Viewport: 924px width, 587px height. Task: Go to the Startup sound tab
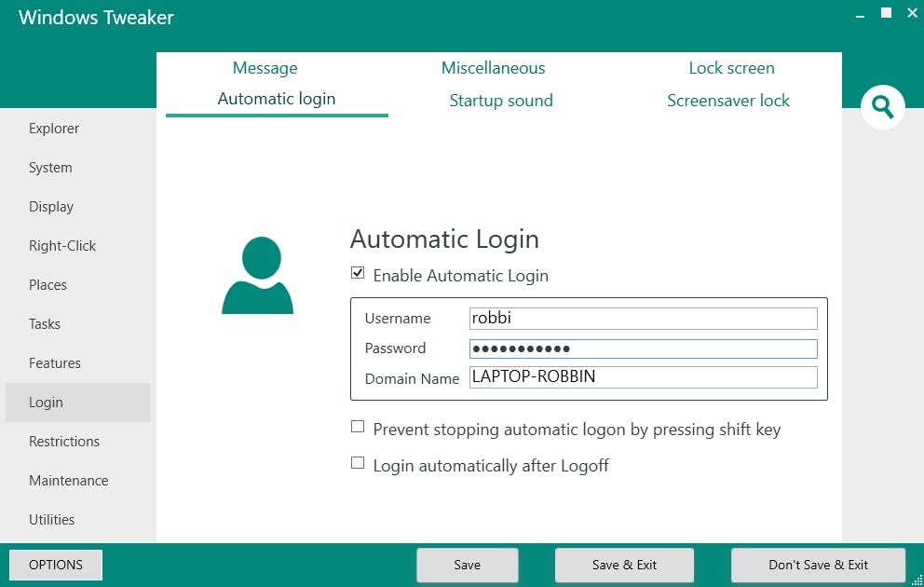point(501,101)
